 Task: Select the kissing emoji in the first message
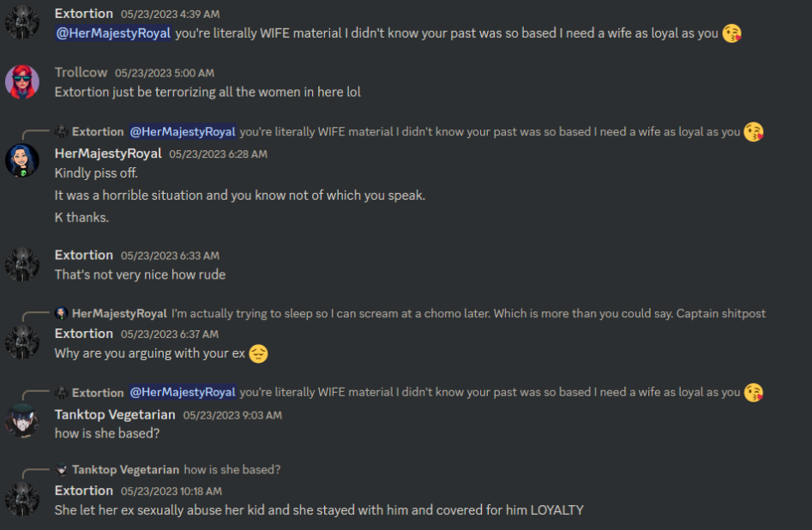pos(731,33)
